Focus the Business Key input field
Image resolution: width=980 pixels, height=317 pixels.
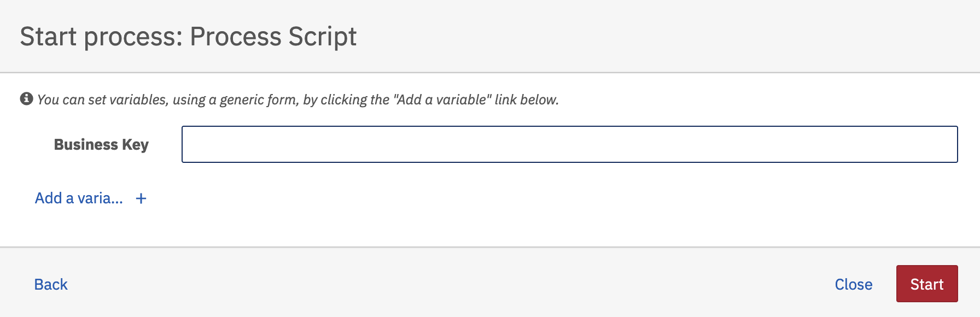569,144
